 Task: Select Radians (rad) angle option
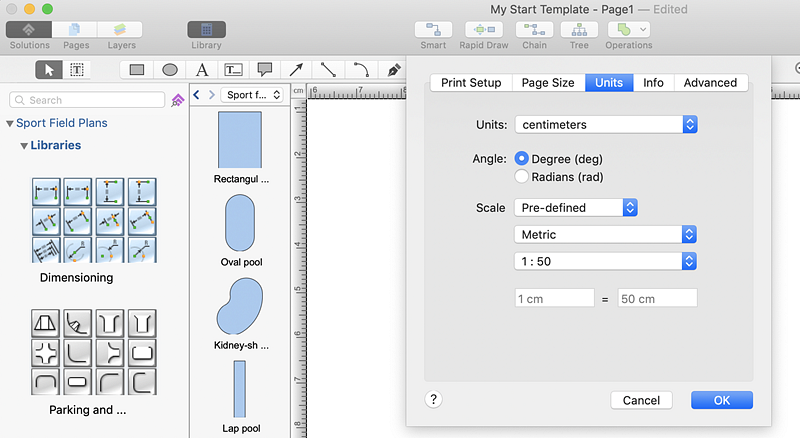521,177
